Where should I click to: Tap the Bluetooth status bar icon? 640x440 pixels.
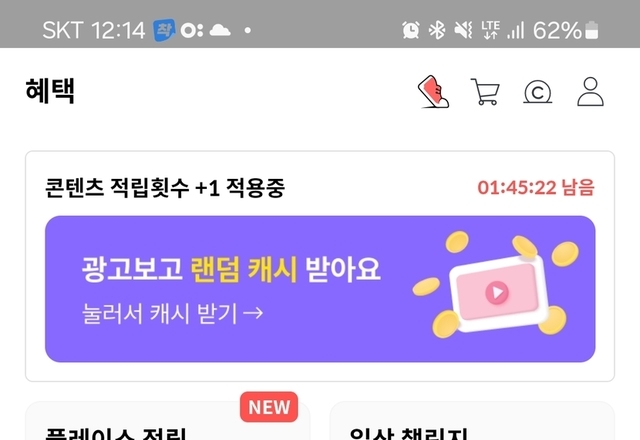pyautogui.click(x=437, y=30)
